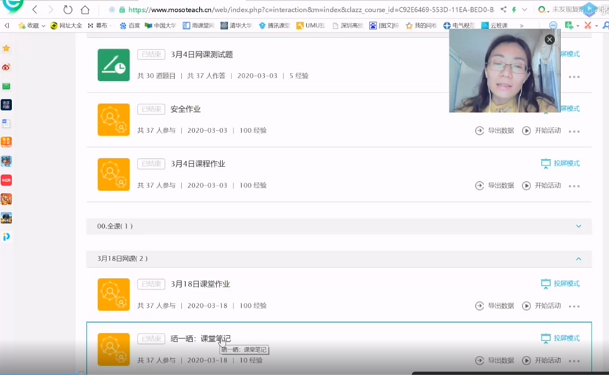Open the 3月4日网课测试题 green quiz icon
This screenshot has height=375, width=609.
tap(113, 65)
